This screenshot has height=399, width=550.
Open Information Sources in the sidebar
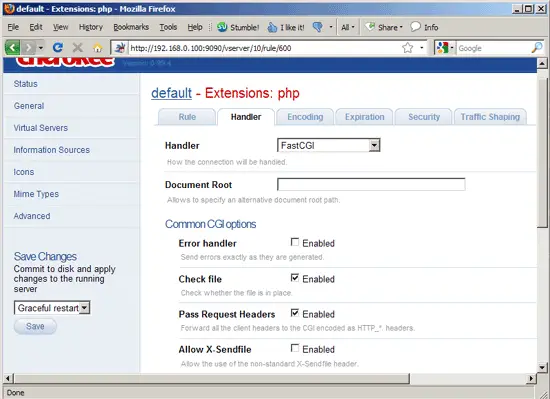point(52,150)
